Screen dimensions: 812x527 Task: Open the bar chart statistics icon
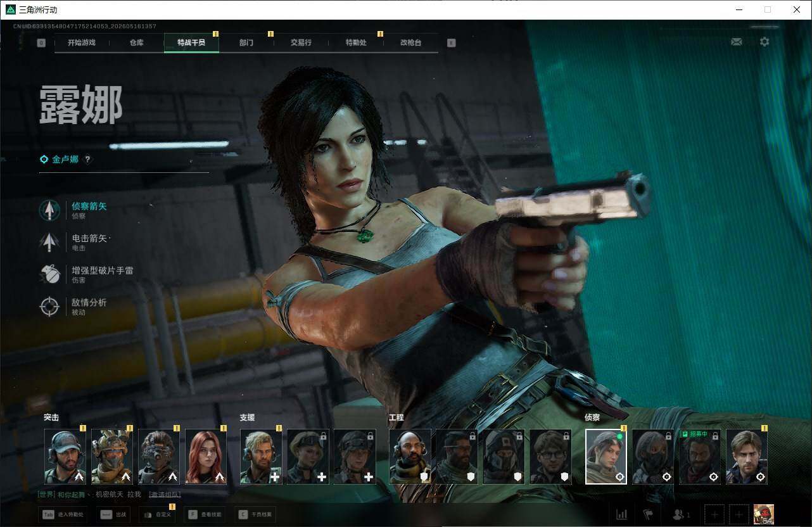(x=621, y=514)
